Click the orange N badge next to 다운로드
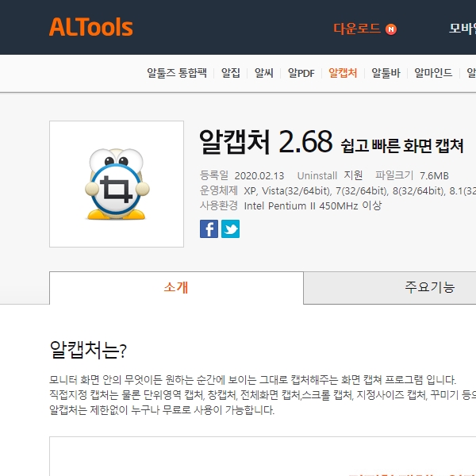 tap(390, 29)
